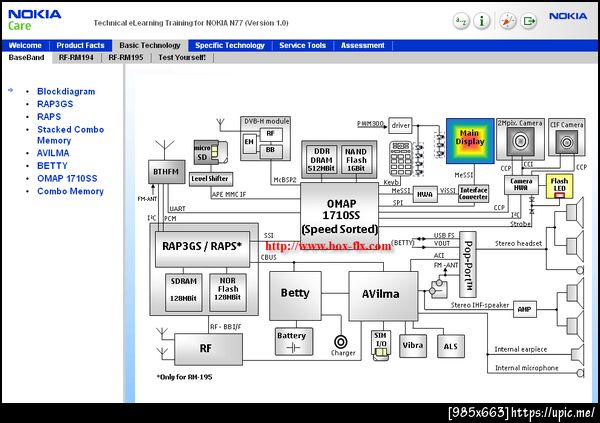Open the Product Facts tab
Viewport: 600px width, 423px height.
coord(80,46)
